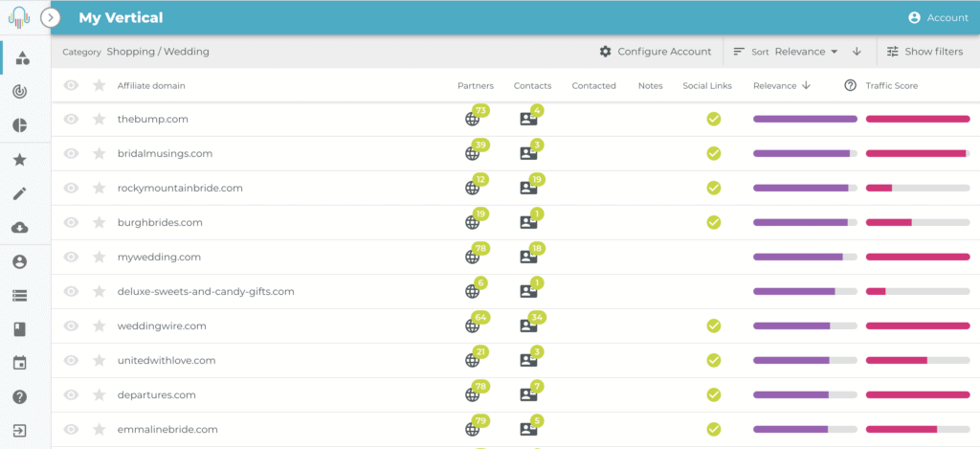Viewport: 980px width, 449px height.
Task: Expand the sidebar with chevron button
Action: click(x=52, y=17)
